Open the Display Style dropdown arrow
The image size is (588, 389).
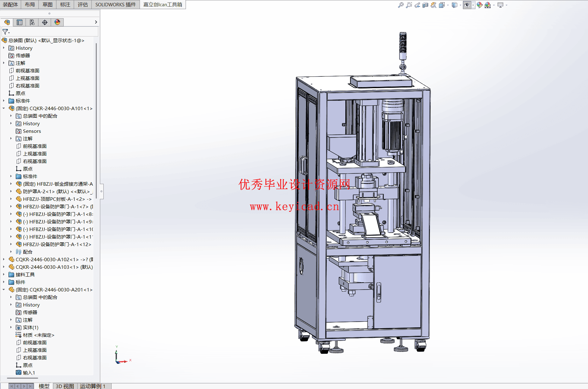coord(460,5)
